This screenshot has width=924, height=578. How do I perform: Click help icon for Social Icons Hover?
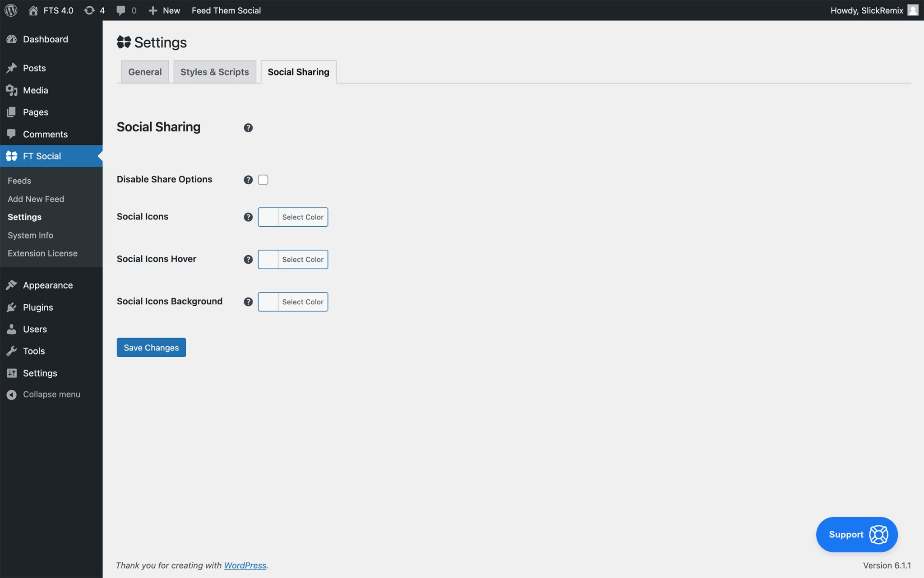pyautogui.click(x=248, y=260)
